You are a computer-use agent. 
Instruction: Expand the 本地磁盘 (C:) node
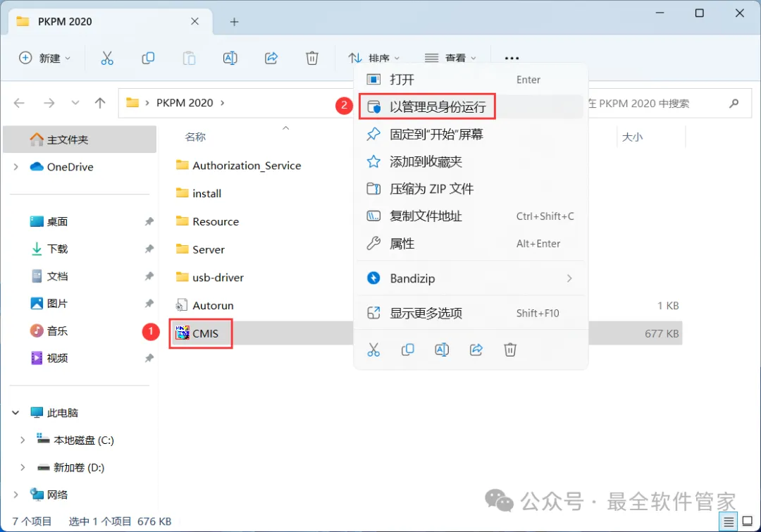23,440
